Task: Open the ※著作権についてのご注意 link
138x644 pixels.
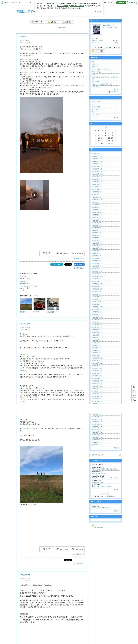Action: click(98, 527)
